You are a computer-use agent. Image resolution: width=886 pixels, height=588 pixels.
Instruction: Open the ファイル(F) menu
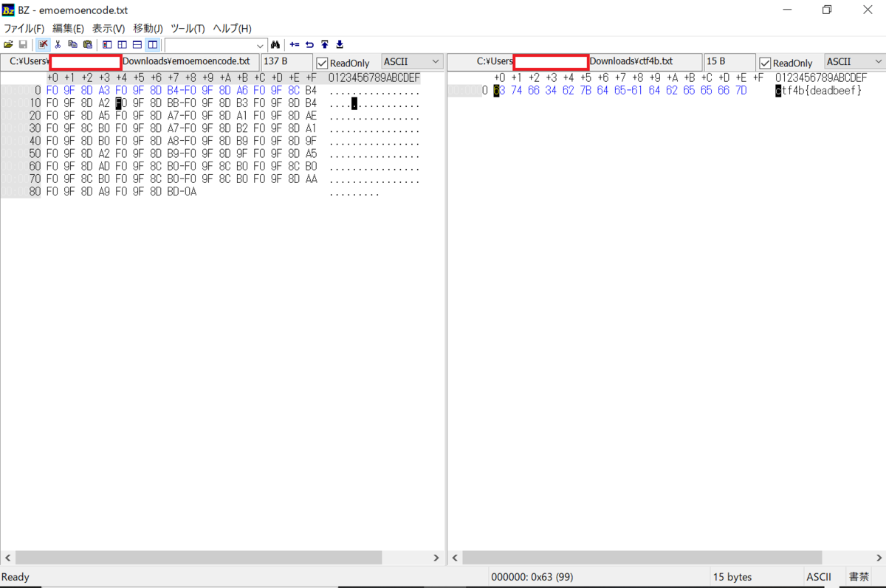pyautogui.click(x=24, y=28)
